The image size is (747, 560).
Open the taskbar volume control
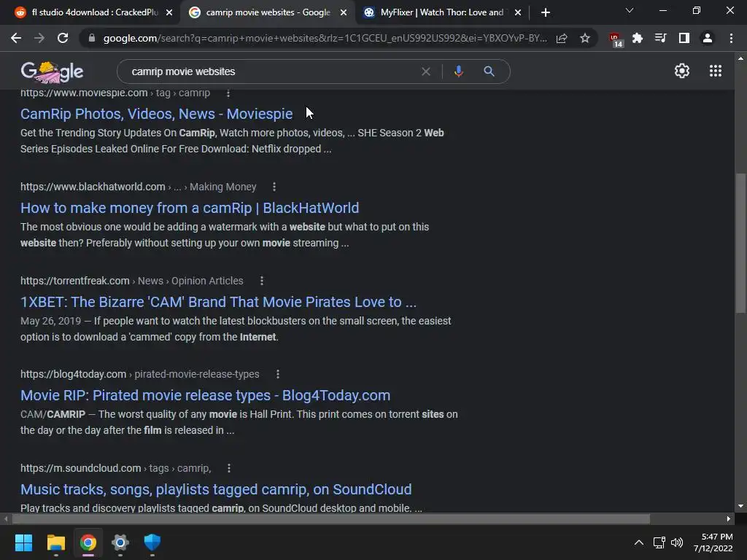[x=676, y=542]
